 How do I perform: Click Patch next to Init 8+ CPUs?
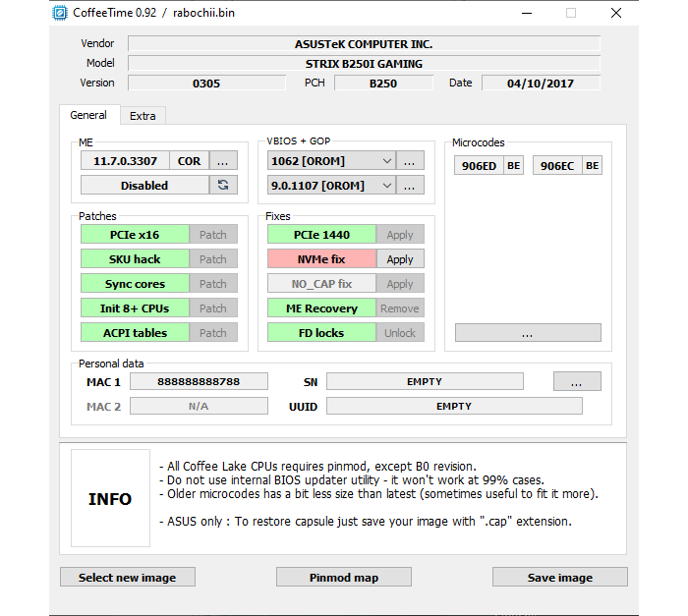point(213,308)
